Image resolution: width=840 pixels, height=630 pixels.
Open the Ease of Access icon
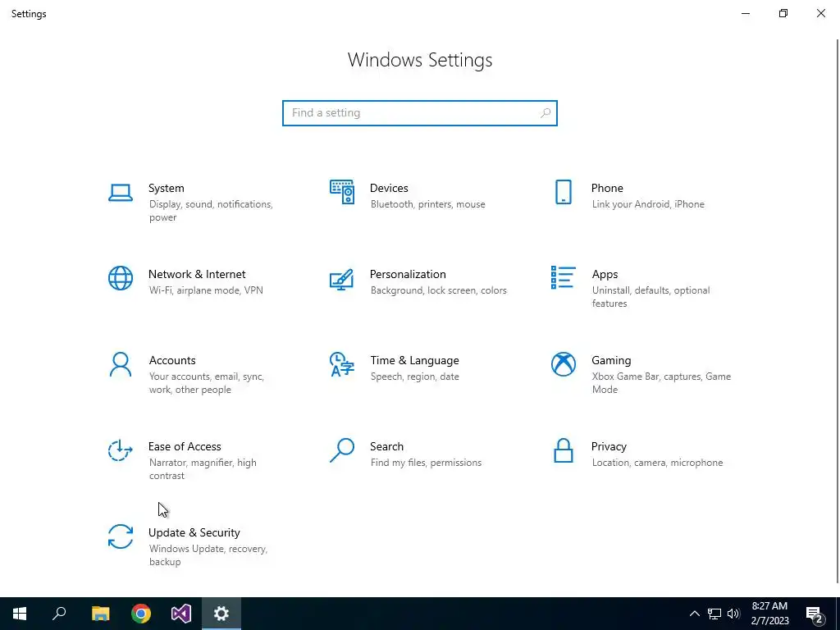(121, 450)
